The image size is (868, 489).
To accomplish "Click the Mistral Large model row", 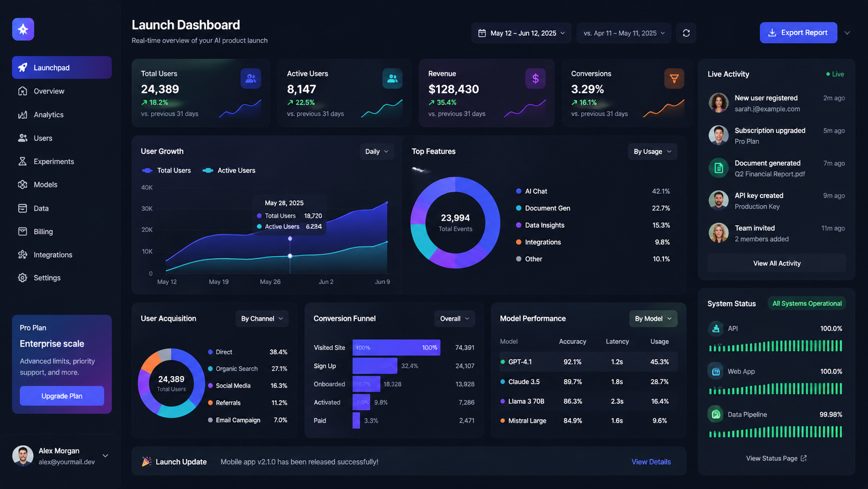I will pyautogui.click(x=588, y=420).
